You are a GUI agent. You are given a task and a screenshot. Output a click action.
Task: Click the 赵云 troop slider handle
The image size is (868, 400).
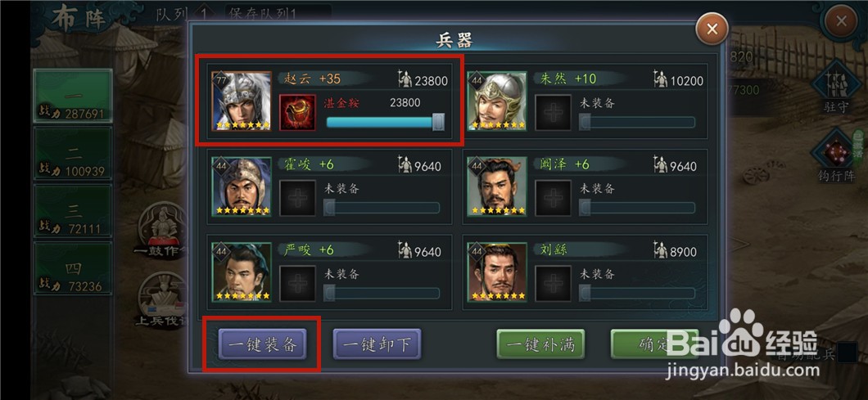point(438,122)
